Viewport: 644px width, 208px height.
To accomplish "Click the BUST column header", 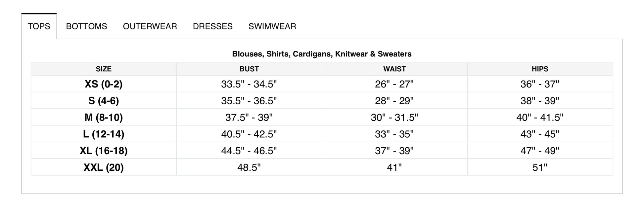I will pos(249,69).
